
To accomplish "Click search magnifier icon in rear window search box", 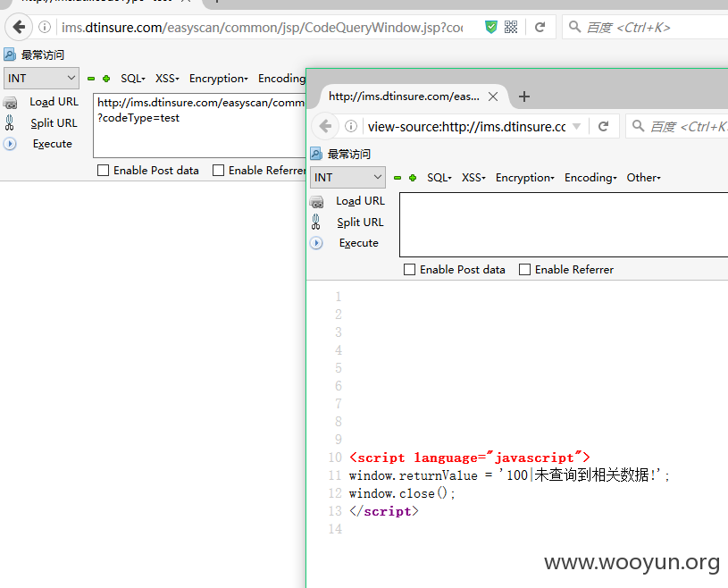I will coord(574,27).
